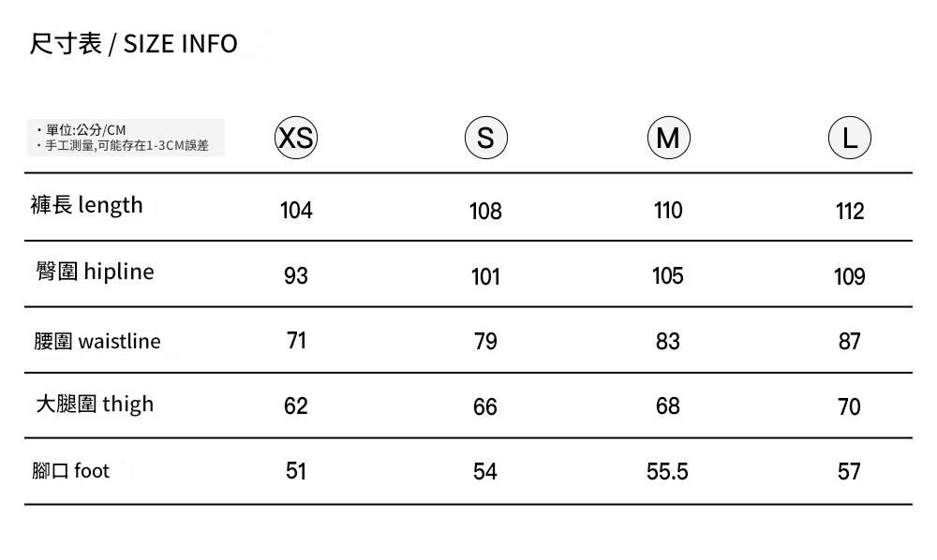937x560 pixels.
Task: Choose the M size circle
Action: pos(668,139)
